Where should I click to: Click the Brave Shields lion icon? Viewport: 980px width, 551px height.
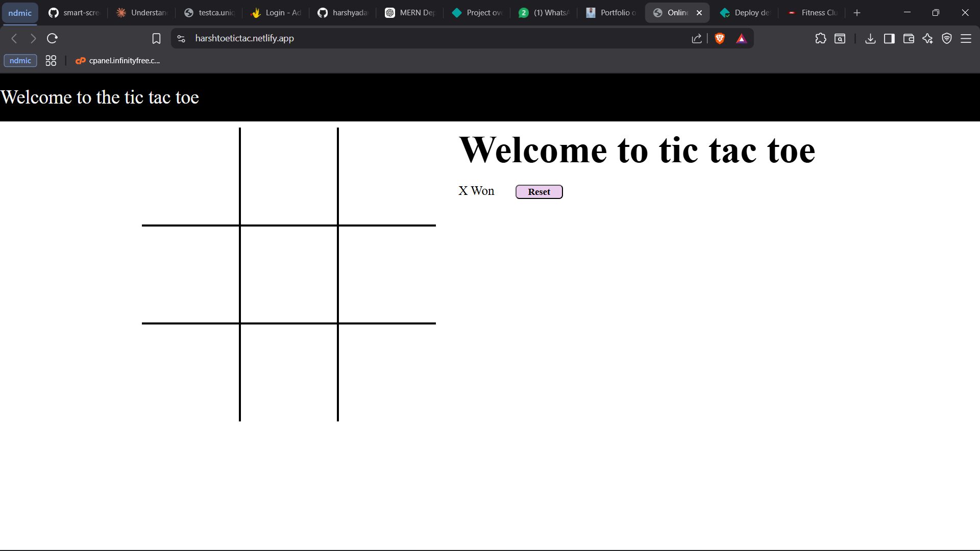click(720, 38)
